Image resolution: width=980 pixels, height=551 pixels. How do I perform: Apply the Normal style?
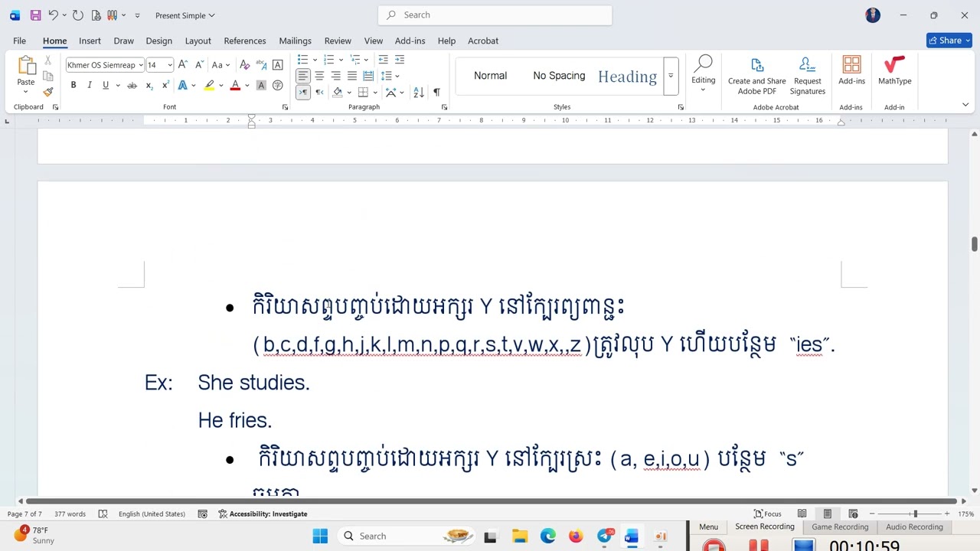click(x=490, y=76)
